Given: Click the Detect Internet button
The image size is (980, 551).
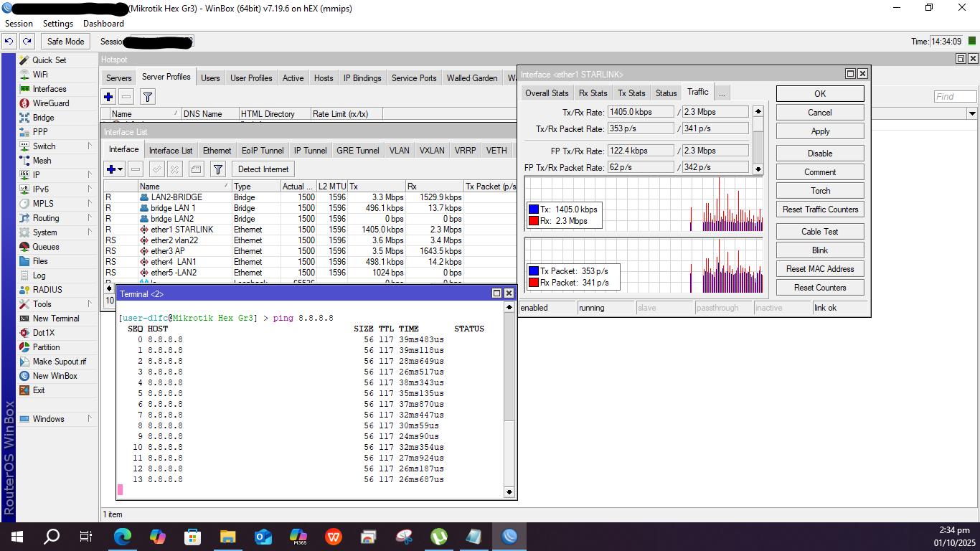Looking at the screenshot, I should [x=263, y=169].
